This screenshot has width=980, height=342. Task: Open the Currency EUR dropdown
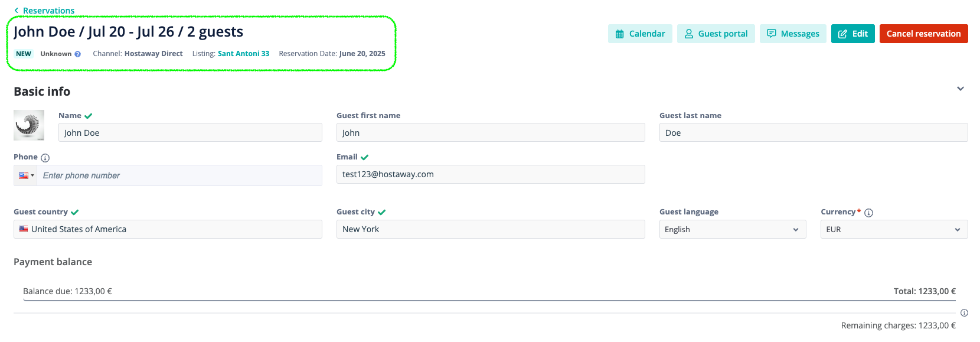tap(894, 229)
